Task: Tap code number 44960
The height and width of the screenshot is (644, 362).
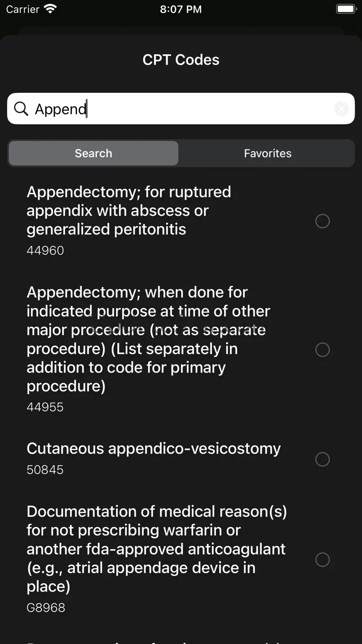Action: click(x=45, y=250)
